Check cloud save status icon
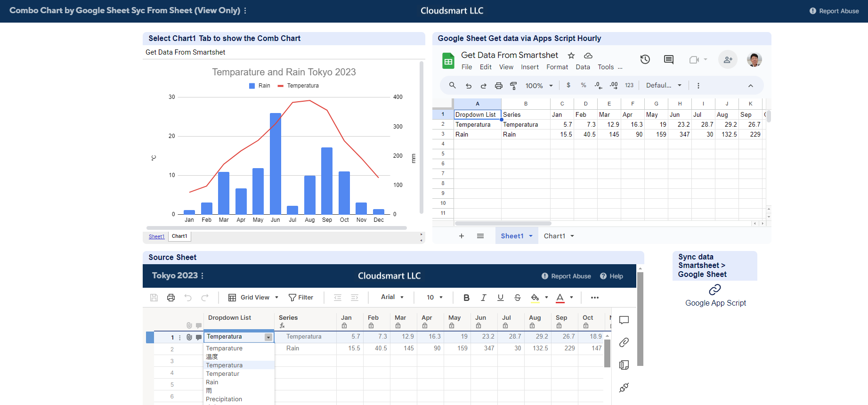The image size is (868, 405). tap(588, 56)
